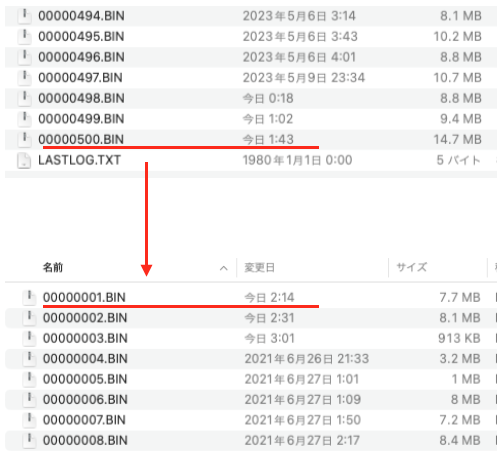Image resolution: width=497 pixels, height=457 pixels.
Task: Select the 00000495.BIN file name
Action: 81,37
